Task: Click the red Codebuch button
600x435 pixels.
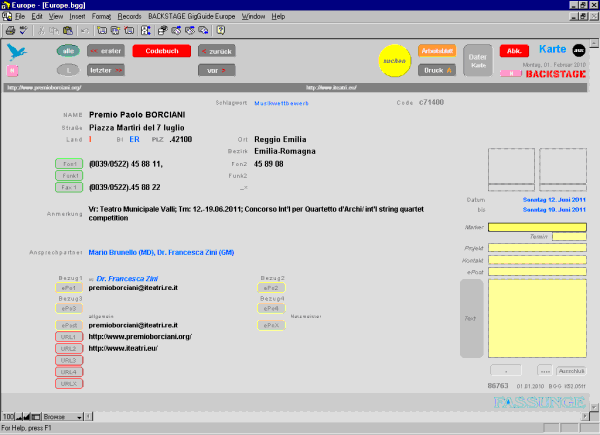Action: (x=160, y=50)
